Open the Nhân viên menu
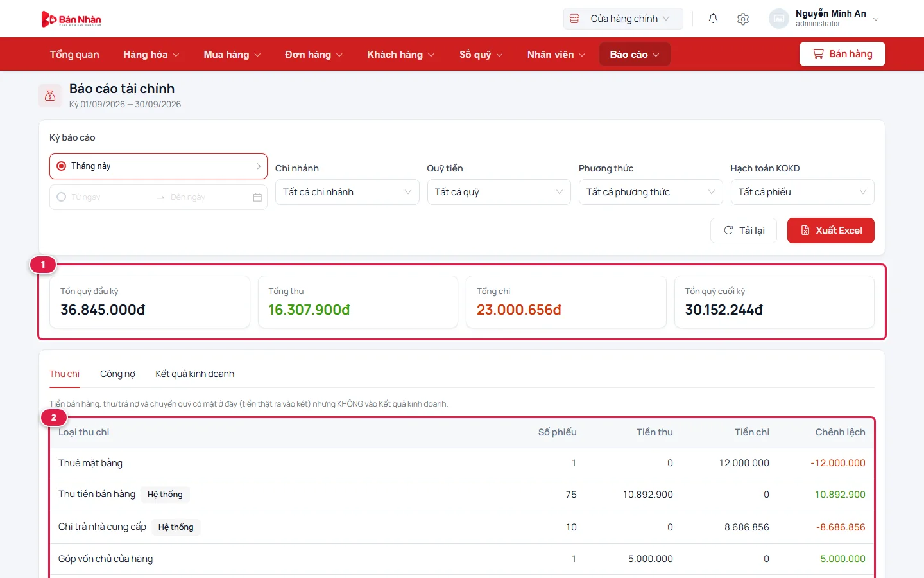924x578 pixels. (556, 55)
